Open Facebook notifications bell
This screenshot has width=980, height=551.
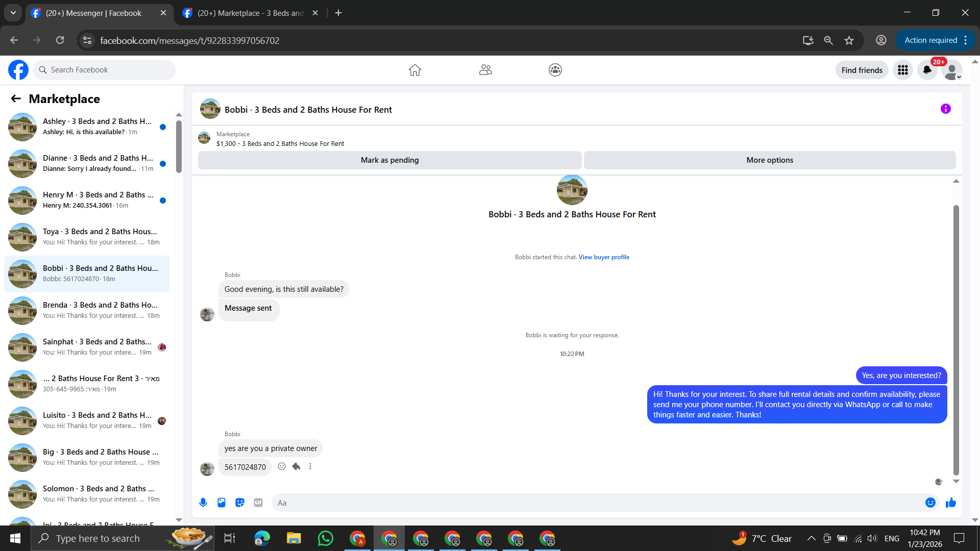coord(927,70)
